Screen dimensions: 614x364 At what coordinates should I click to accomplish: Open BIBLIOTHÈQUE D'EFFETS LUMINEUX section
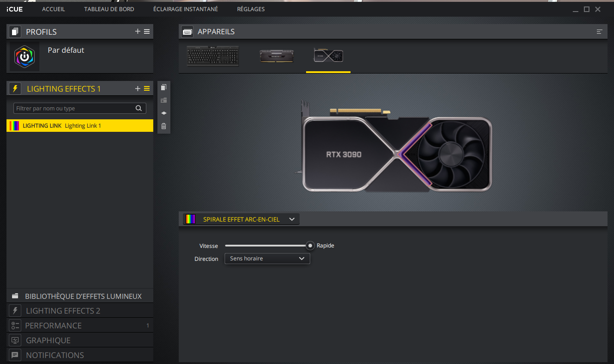point(80,296)
